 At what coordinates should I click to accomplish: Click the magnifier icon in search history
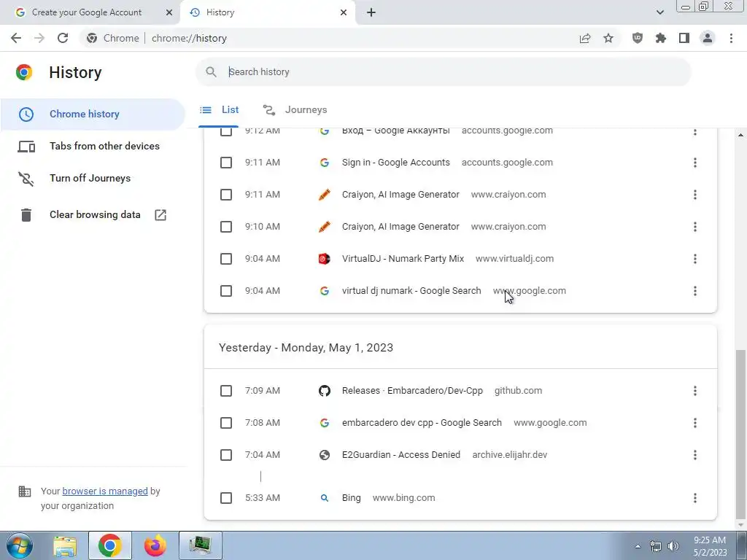click(x=211, y=72)
